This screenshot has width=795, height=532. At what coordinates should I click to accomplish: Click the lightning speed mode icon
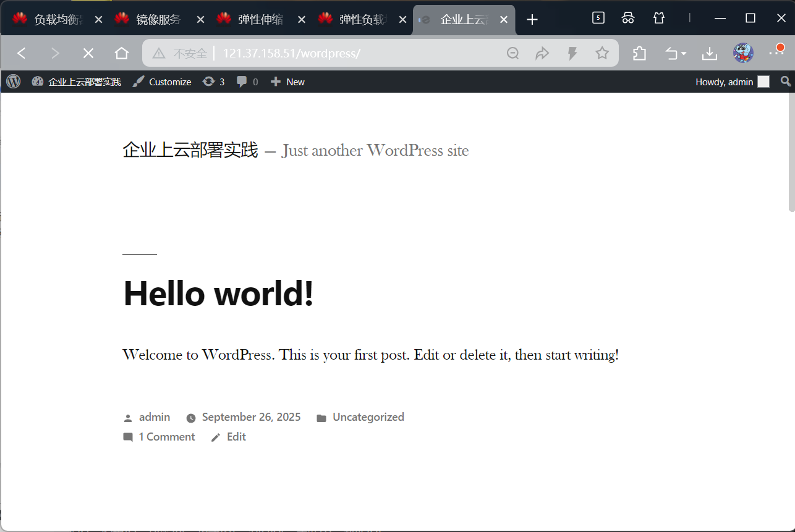pyautogui.click(x=572, y=54)
